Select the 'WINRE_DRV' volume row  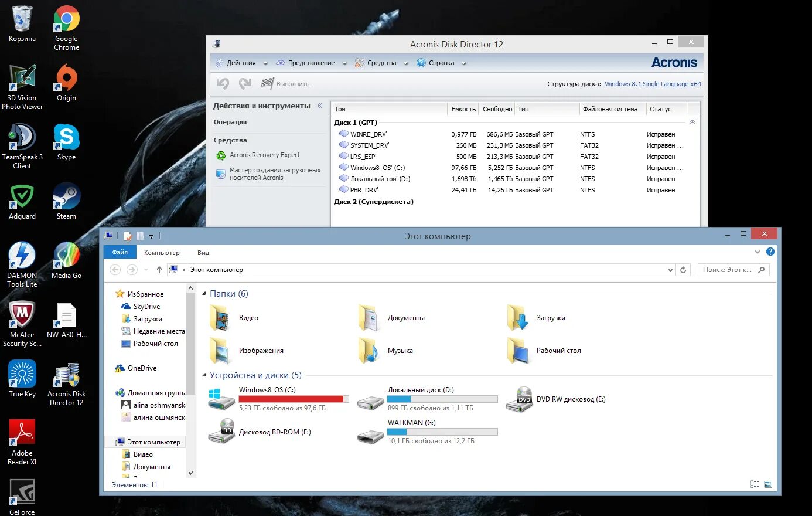coord(516,134)
